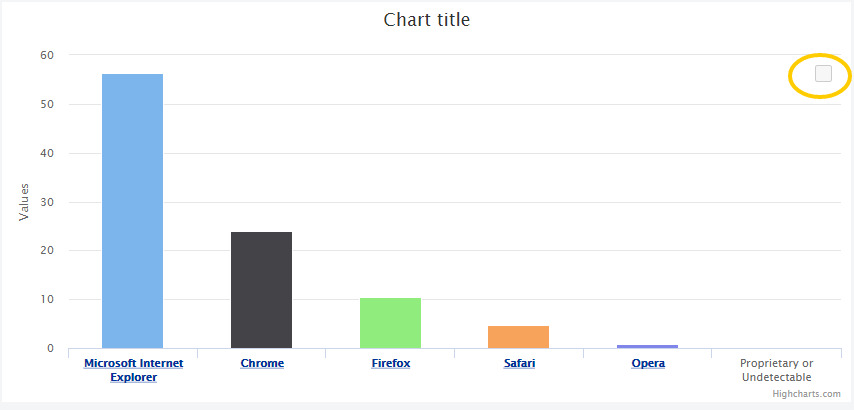Click the Values y-axis title
The width and height of the screenshot is (854, 410).
point(24,202)
